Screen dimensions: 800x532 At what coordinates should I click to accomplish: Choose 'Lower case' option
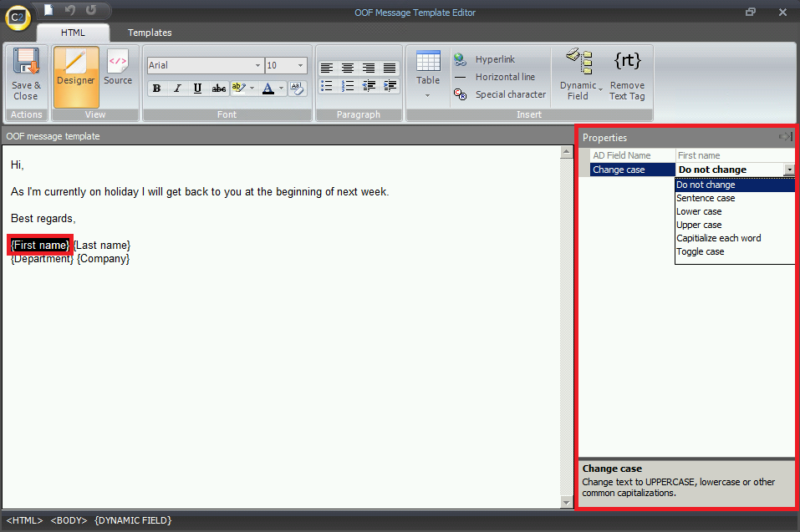[x=735, y=211]
